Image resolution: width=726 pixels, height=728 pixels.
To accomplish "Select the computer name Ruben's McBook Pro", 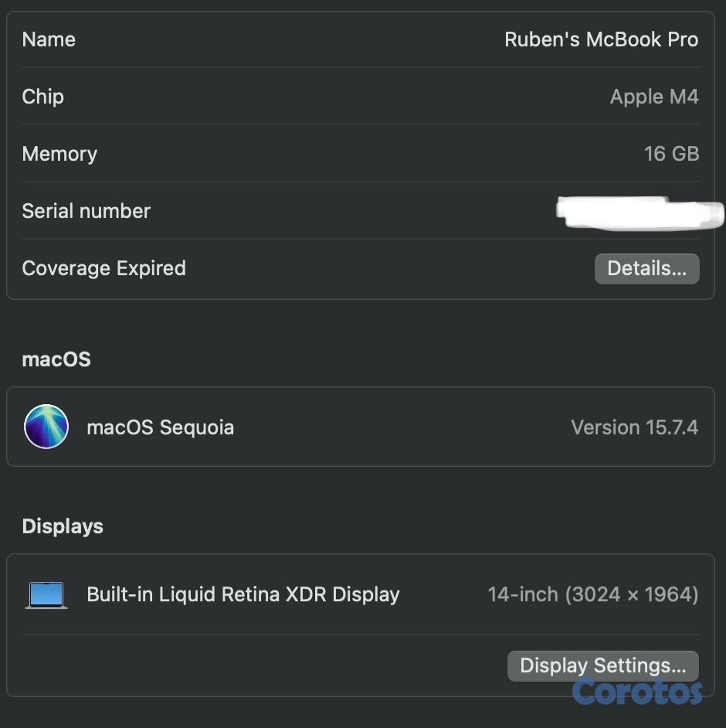I will click(601, 39).
